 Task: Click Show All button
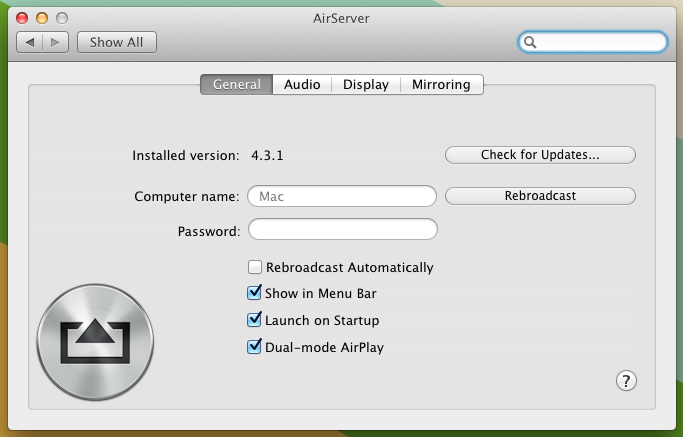(x=117, y=42)
